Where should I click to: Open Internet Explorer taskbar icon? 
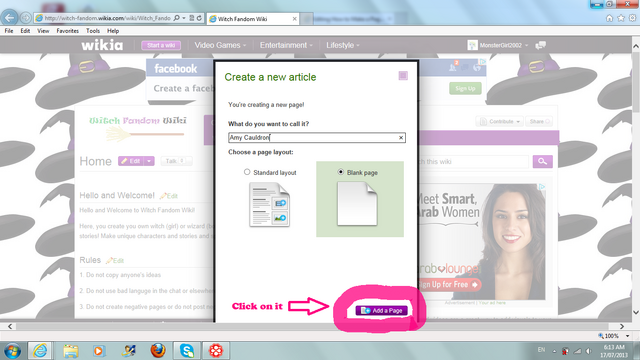40,351
